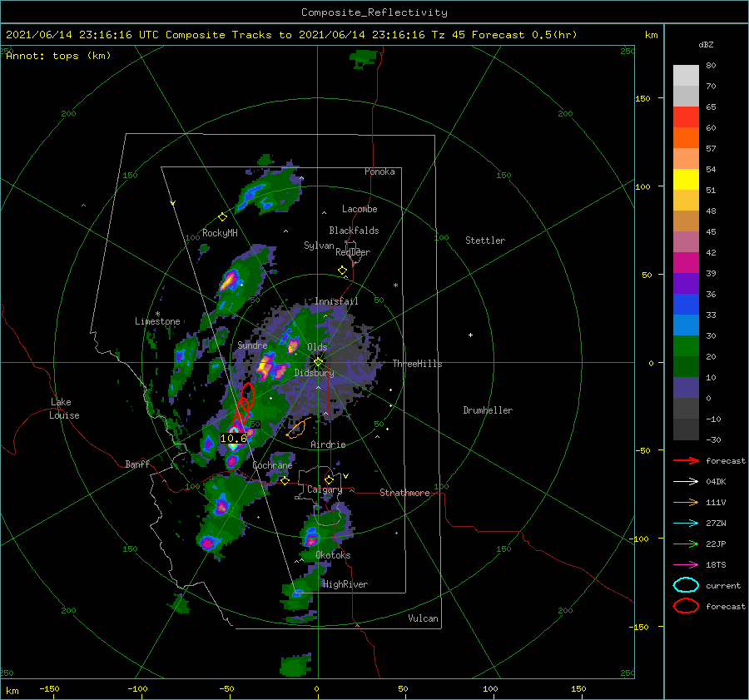The width and height of the screenshot is (749, 700).
Task: Click the yellow diamond marker south of RedDeer
Action: [342, 271]
